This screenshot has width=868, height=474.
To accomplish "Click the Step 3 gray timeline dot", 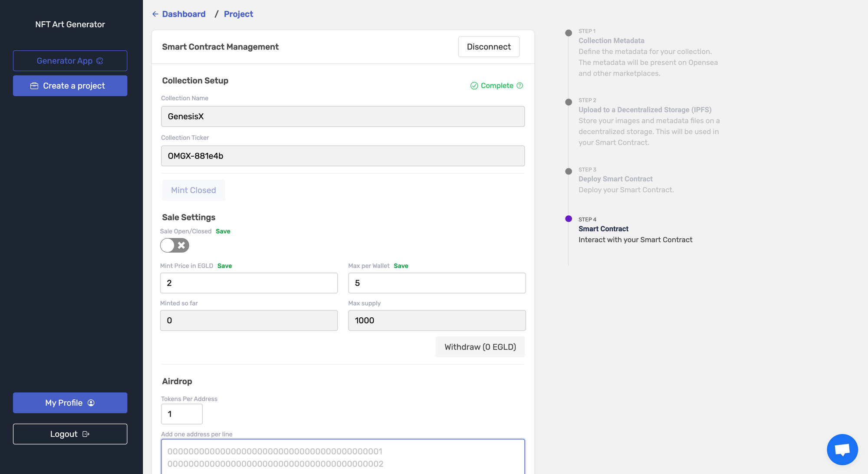I will (569, 171).
